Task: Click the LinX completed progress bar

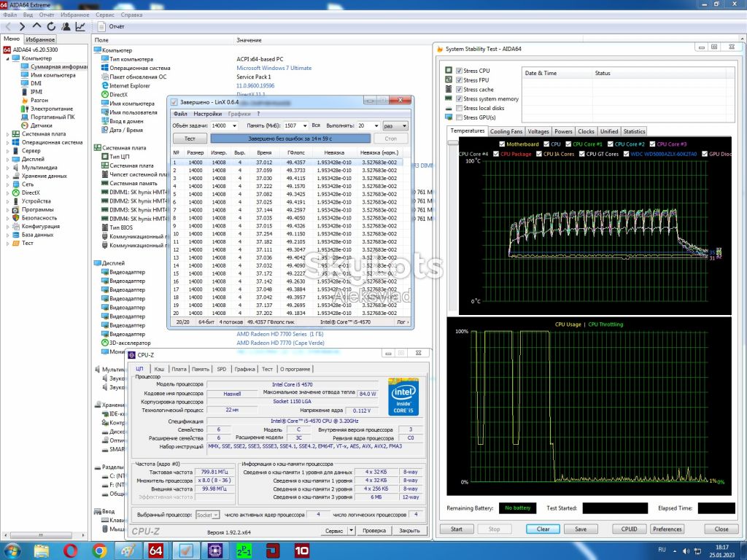Action: tap(290, 139)
